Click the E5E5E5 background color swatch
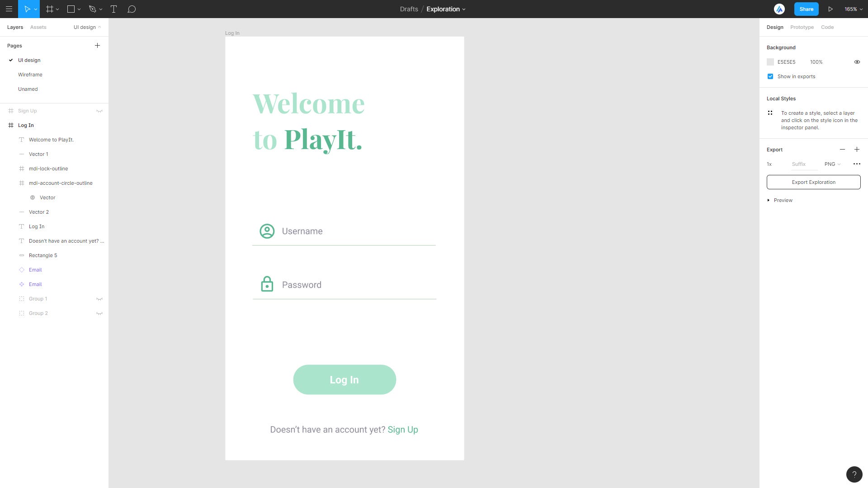 point(770,62)
